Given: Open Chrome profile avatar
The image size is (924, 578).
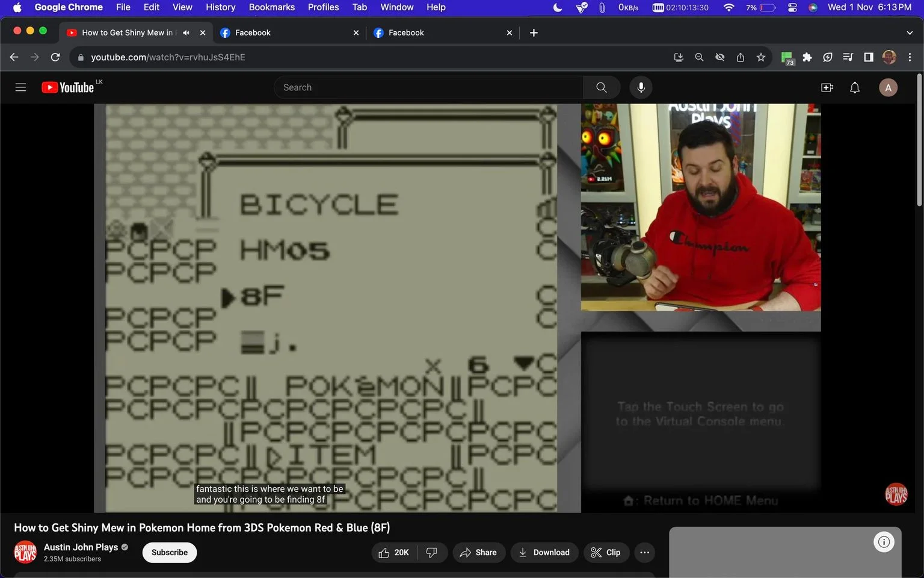Looking at the screenshot, I should (x=889, y=57).
